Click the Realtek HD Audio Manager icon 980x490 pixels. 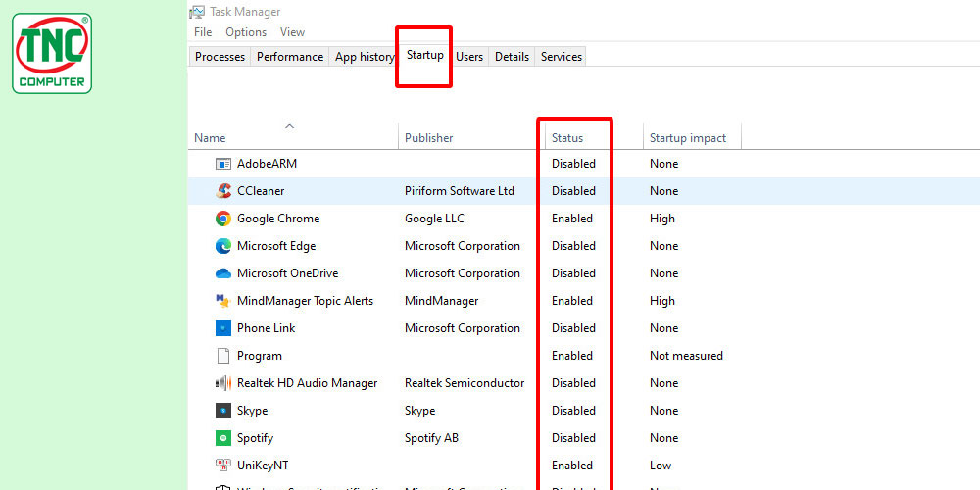(223, 383)
